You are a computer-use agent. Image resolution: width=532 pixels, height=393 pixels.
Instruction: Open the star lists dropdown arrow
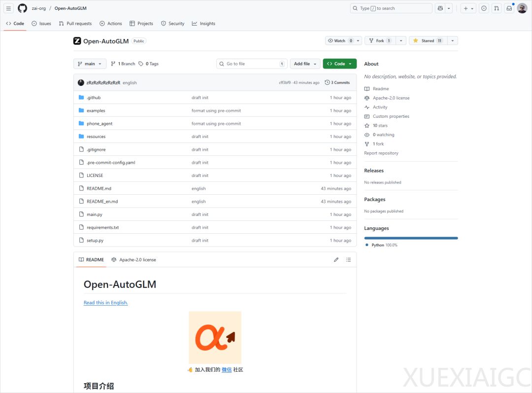coord(453,41)
